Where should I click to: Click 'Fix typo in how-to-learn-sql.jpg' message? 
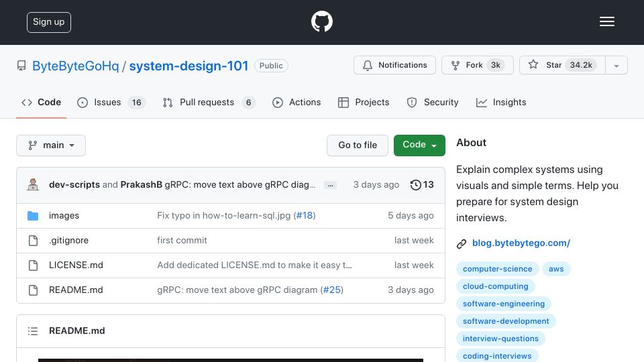224,216
